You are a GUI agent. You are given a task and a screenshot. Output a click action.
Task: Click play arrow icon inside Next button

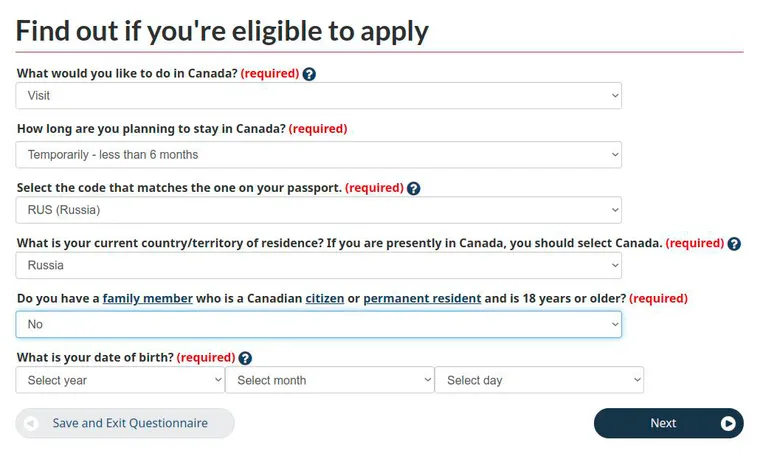pyautogui.click(x=728, y=423)
